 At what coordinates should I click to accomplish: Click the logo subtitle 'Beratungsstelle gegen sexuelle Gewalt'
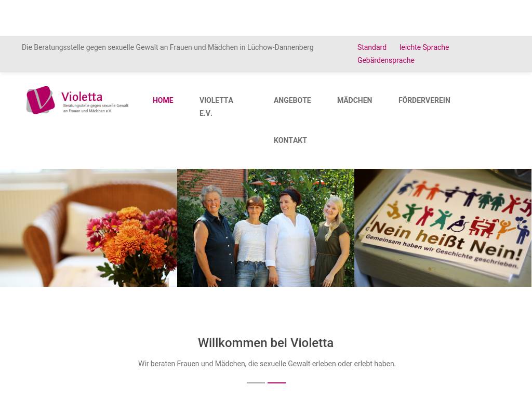tap(96, 108)
